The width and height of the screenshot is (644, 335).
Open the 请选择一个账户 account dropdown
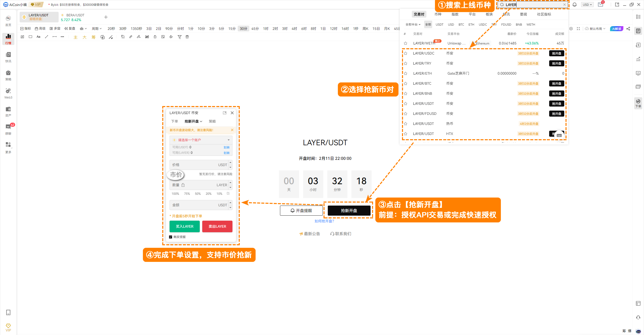(x=201, y=140)
